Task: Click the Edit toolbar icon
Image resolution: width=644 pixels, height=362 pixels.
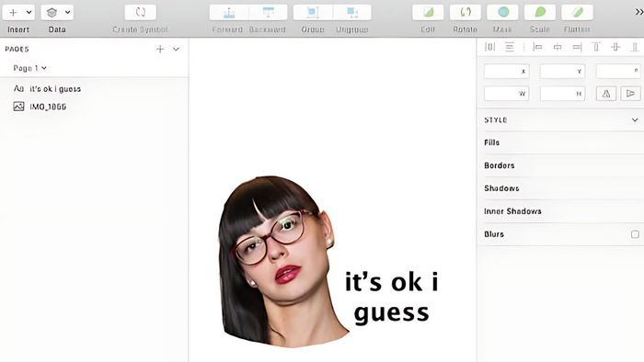Action: tap(428, 12)
